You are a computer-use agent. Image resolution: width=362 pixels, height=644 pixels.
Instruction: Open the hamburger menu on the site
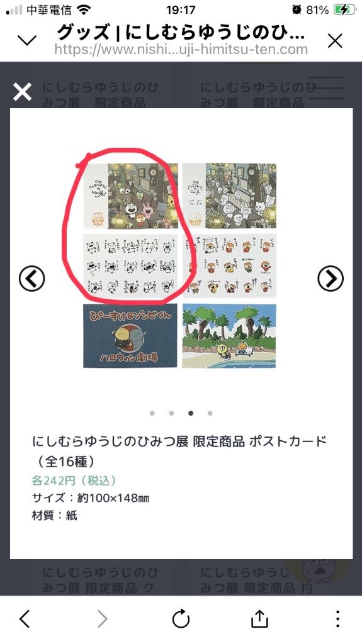[327, 88]
